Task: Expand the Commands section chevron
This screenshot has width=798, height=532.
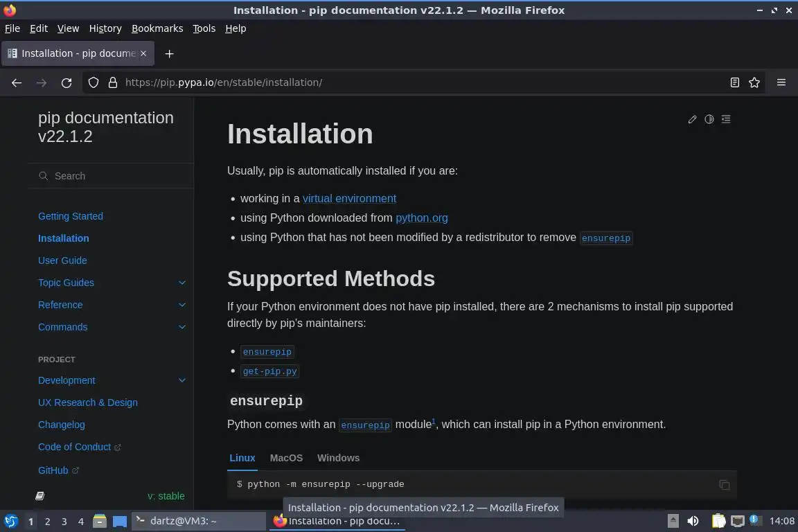Action: coord(181,328)
